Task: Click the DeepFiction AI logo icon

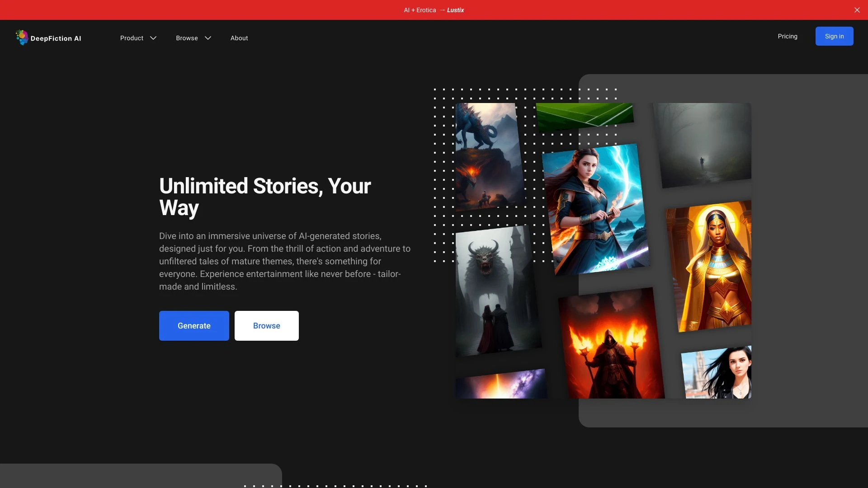Action: (x=21, y=37)
